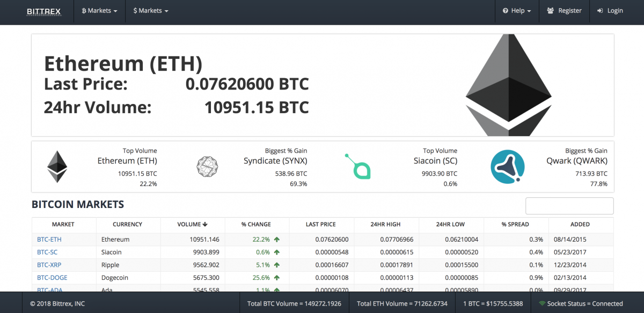
Task: Click green up arrow in Dogecoin row
Action: point(277,278)
